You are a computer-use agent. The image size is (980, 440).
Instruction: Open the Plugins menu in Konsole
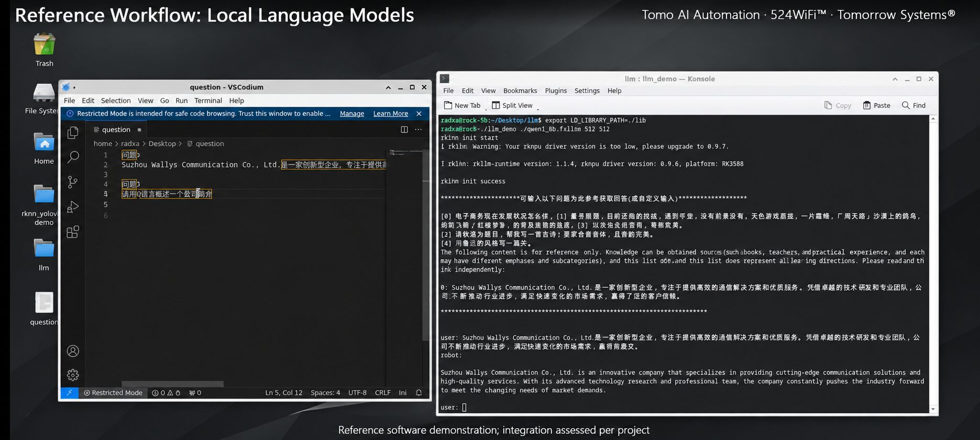(x=556, y=91)
